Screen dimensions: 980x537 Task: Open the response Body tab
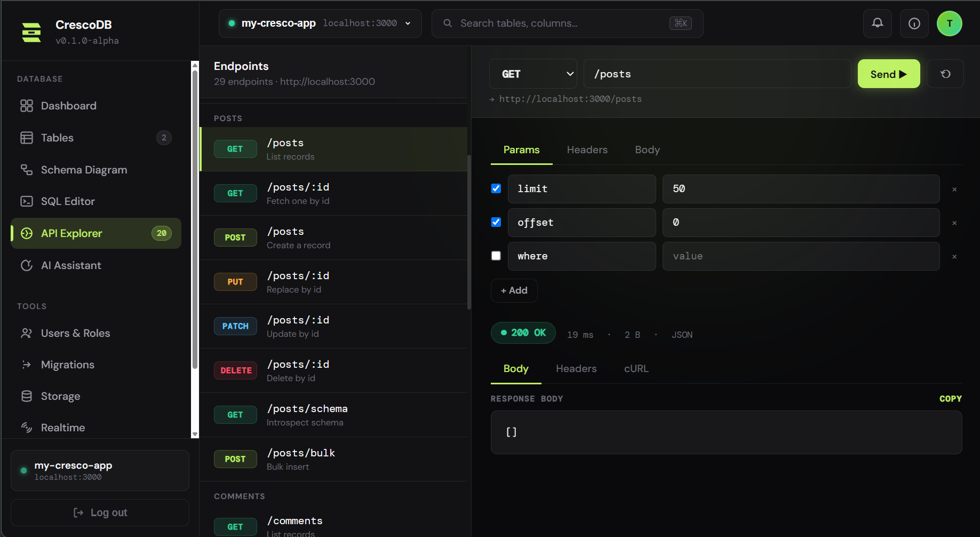point(516,369)
